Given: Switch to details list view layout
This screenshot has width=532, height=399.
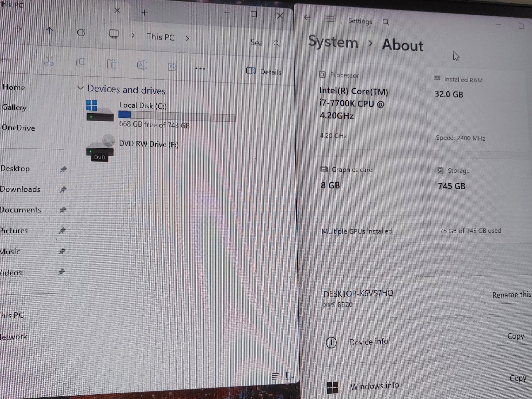Looking at the screenshot, I should click(x=275, y=376).
